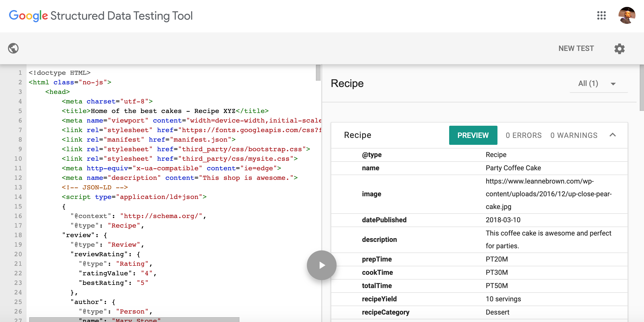Click the Recipe heading in results
The image size is (644, 322).
click(x=347, y=84)
